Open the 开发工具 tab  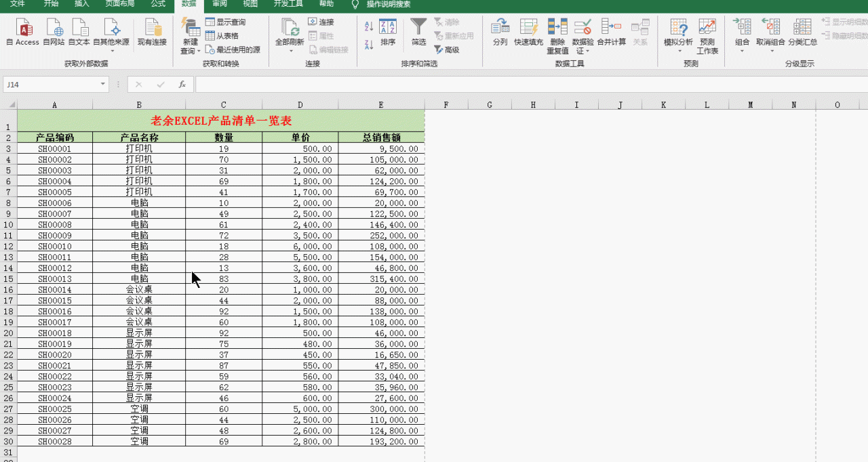[288, 4]
